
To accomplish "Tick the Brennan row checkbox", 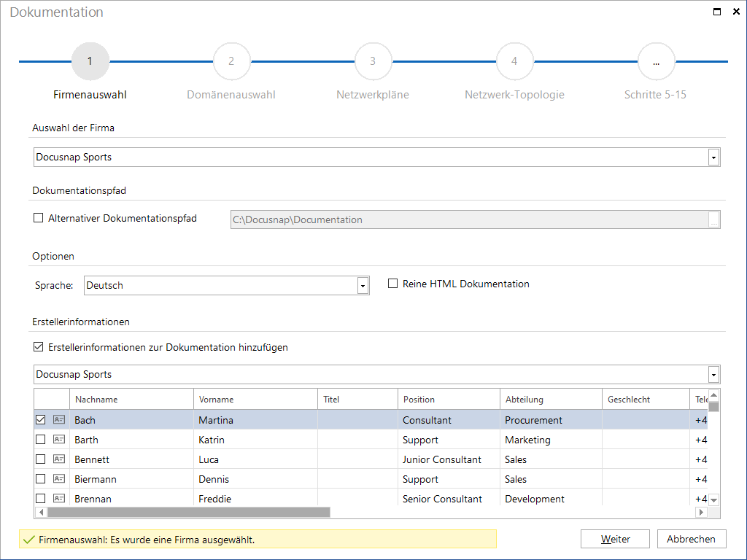I will [x=41, y=499].
